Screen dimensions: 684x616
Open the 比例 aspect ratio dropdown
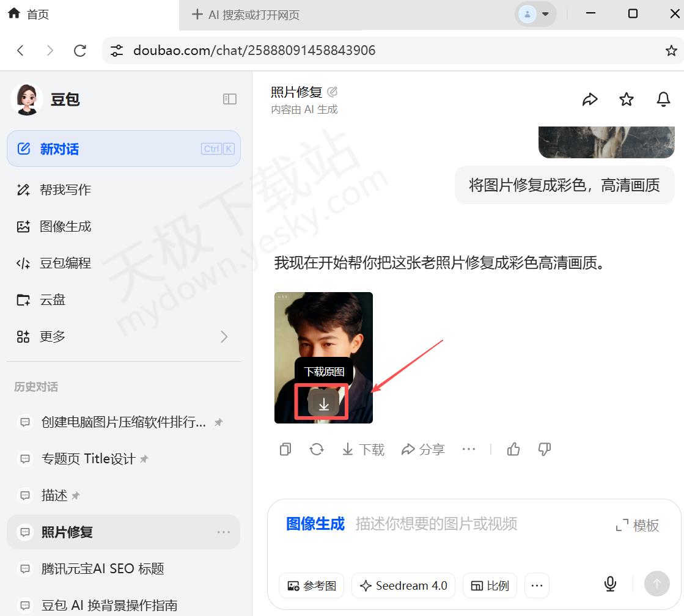(x=490, y=585)
